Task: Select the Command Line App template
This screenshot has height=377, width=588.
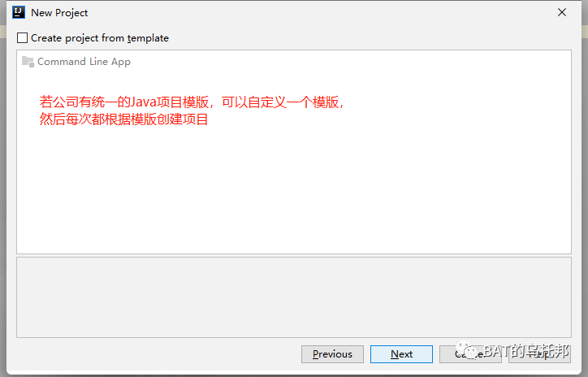Action: tap(83, 62)
